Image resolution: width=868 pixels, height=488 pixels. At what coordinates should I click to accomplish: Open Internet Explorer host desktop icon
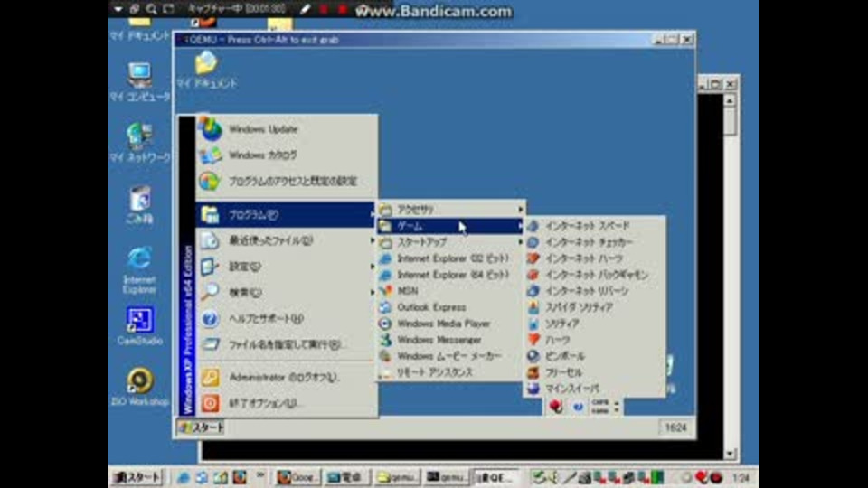[139, 270]
